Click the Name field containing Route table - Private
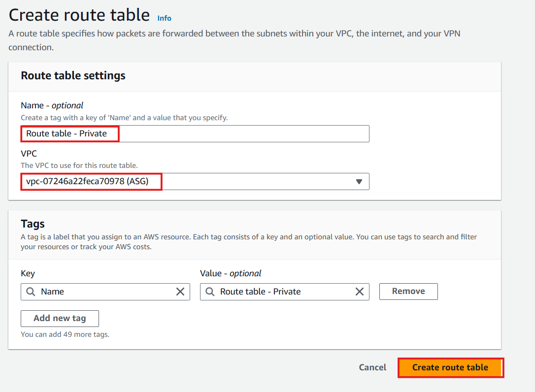The height and width of the screenshot is (392, 535). click(x=195, y=134)
